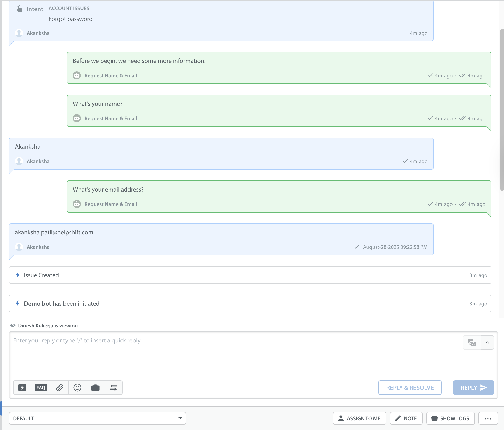
Task: Click the 'Issue Created' event row
Action: tap(250, 275)
